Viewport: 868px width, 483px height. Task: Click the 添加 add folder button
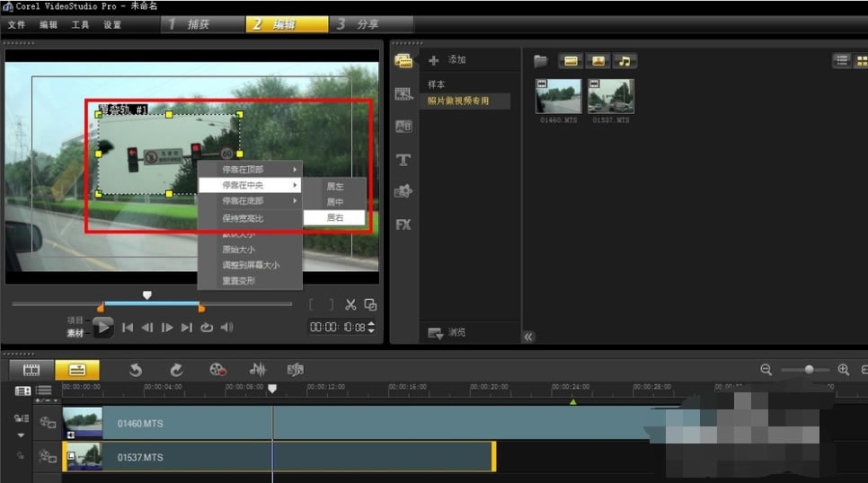[x=447, y=60]
